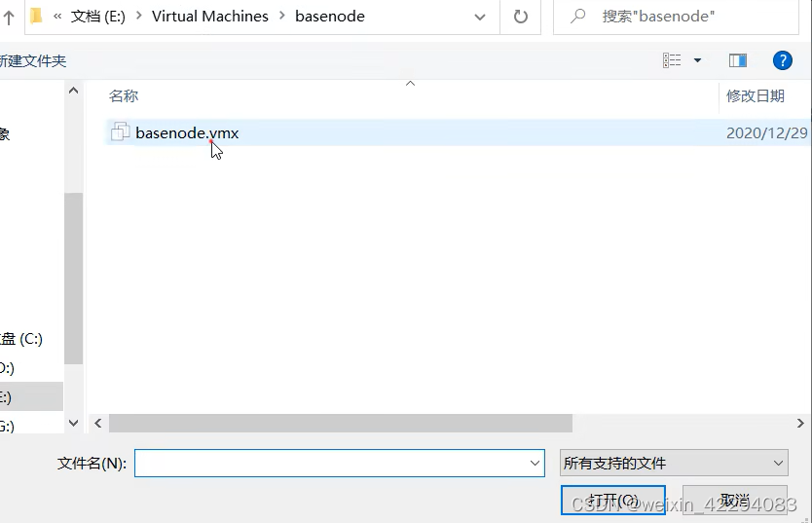
Task: Click the 打开(O) button
Action: [613, 501]
